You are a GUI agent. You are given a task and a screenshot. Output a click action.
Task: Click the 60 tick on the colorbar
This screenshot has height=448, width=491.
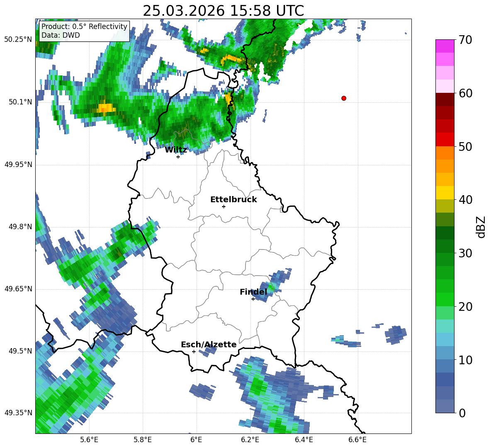(x=465, y=93)
